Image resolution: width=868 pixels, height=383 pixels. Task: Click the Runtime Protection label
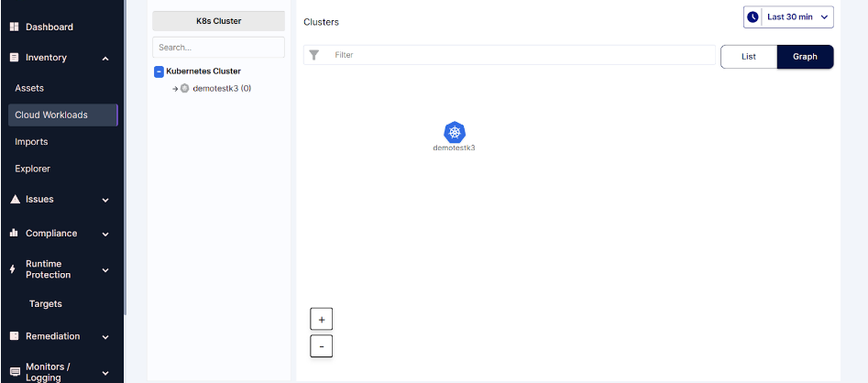tap(49, 269)
